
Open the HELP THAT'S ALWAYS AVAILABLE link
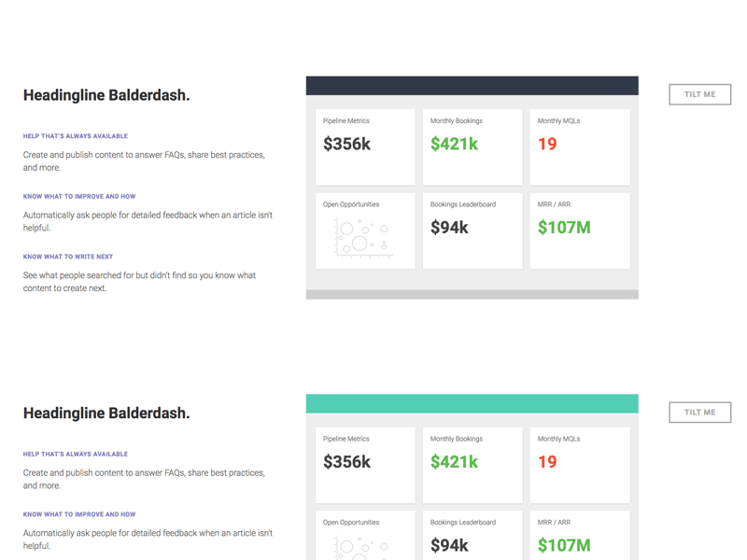[76, 135]
